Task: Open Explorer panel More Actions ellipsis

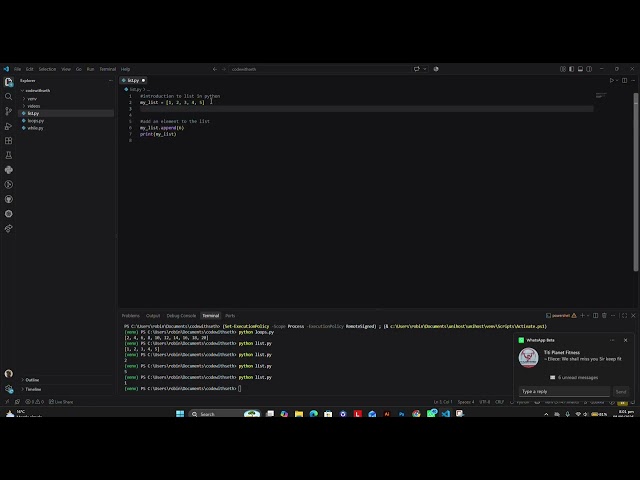Action: coord(111,81)
